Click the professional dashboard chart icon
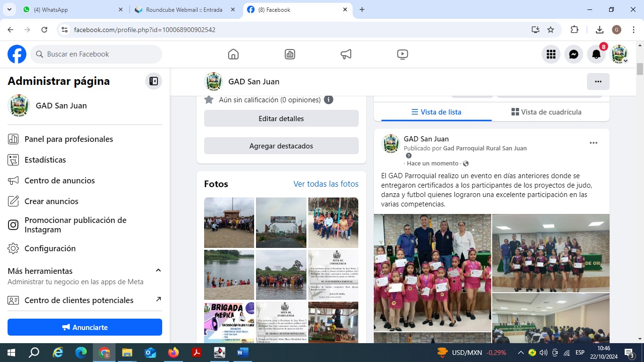644x362 pixels. point(290,54)
